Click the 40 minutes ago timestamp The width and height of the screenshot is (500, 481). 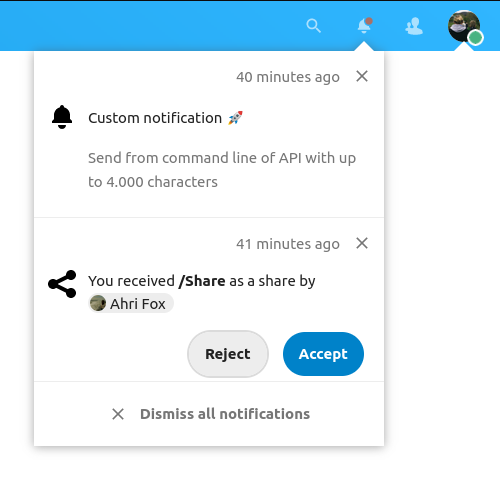point(288,77)
